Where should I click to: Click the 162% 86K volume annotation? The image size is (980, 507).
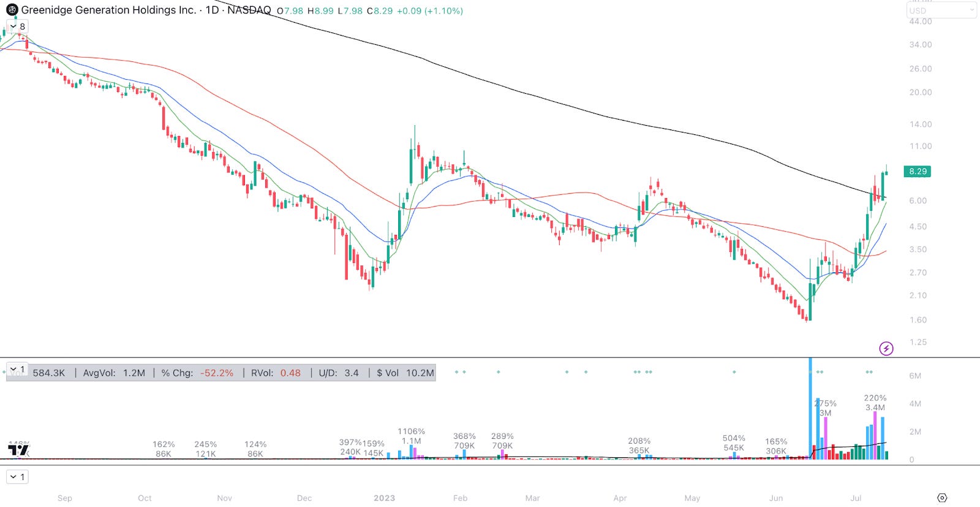click(x=164, y=449)
